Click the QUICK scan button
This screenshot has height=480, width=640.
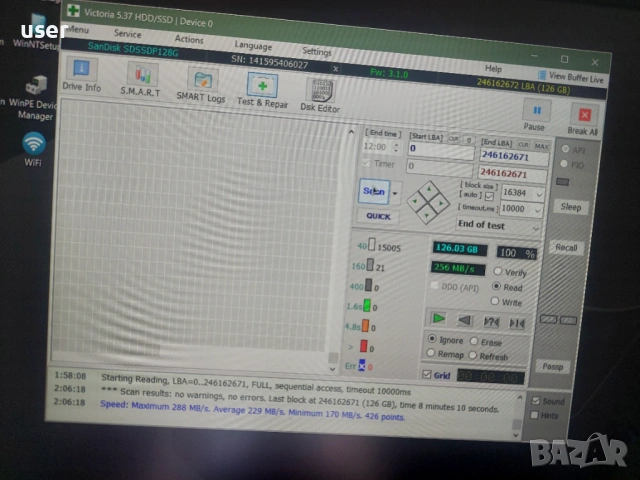(378, 216)
